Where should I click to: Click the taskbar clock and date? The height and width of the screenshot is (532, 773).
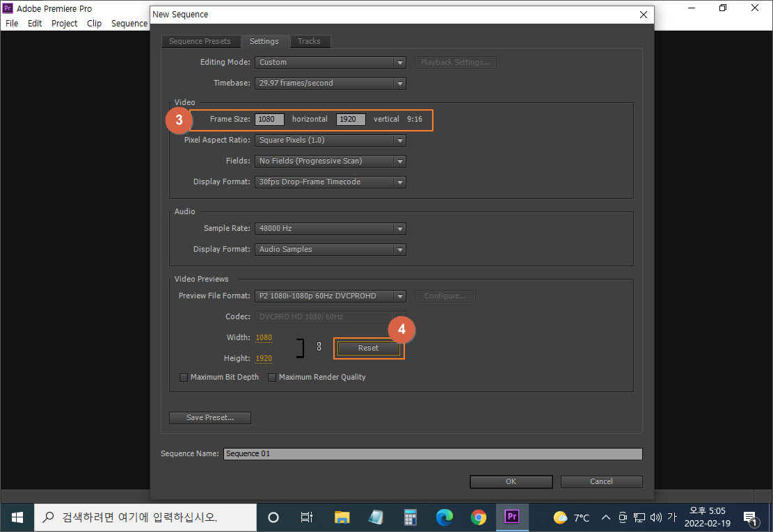[x=708, y=517]
